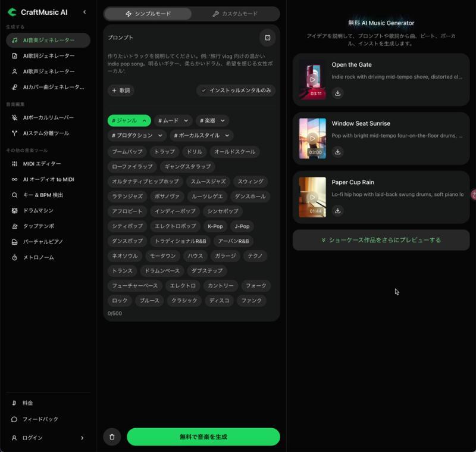Image resolution: width=476 pixels, height=452 pixels.
Task: Click the trash clear-prompt icon
Action: (x=112, y=437)
